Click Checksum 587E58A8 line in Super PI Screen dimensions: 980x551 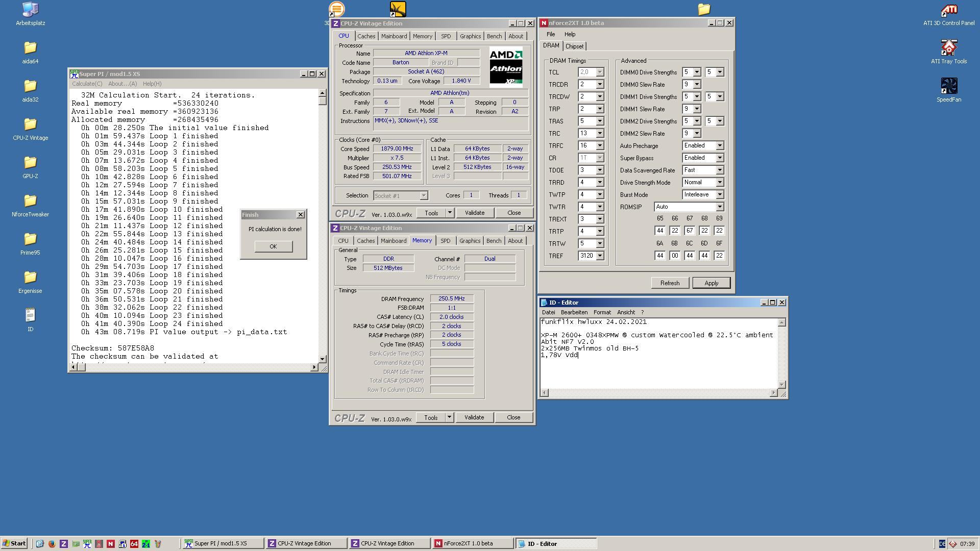pos(113,348)
